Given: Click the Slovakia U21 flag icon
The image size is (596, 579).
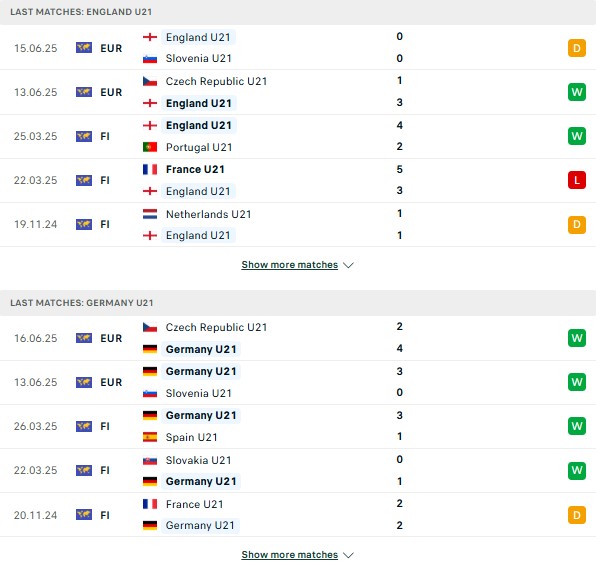Looking at the screenshot, I should click(x=150, y=460).
